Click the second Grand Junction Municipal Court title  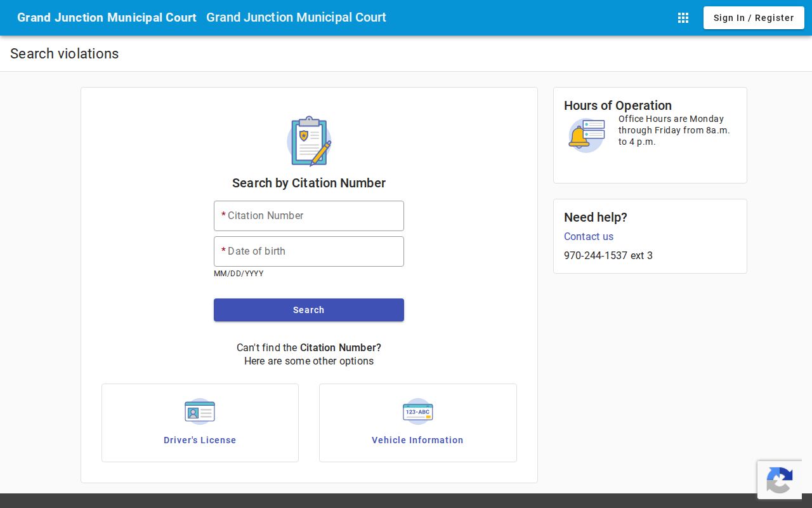pos(296,18)
